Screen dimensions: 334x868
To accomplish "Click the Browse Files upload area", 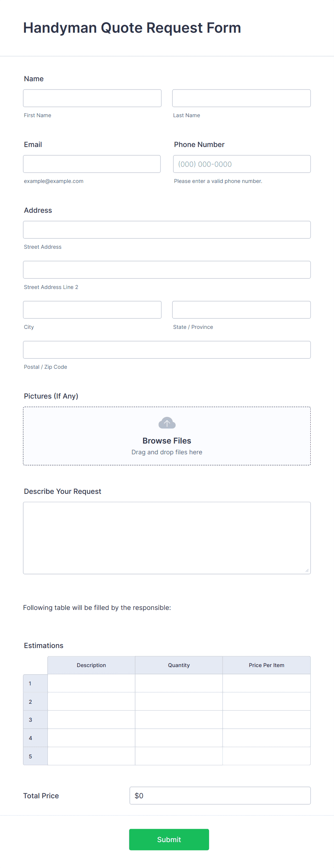I will 167,436.
